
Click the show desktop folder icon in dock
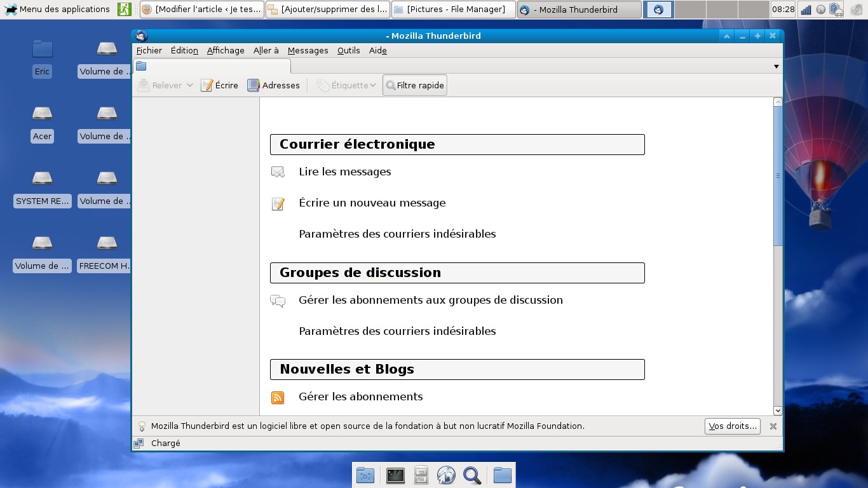(365, 475)
